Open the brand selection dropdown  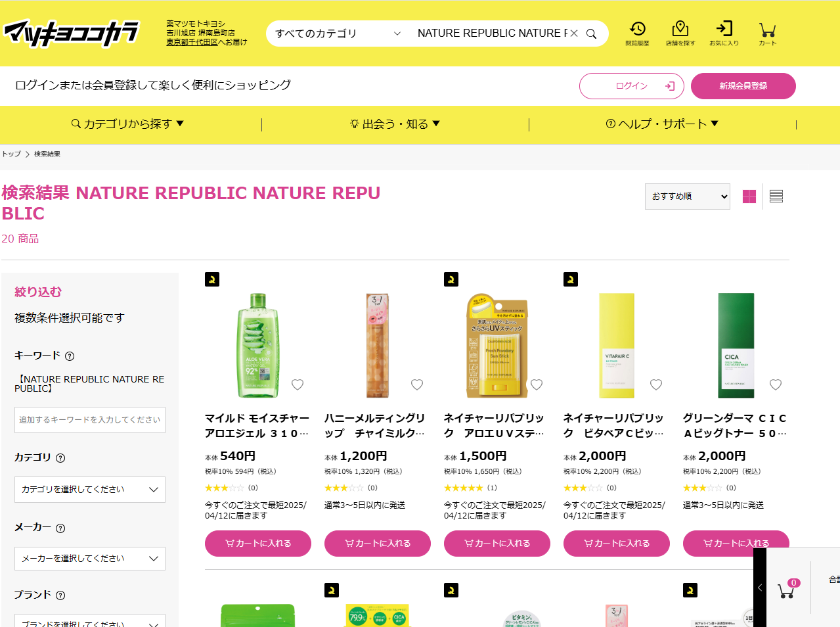pyautogui.click(x=90, y=621)
